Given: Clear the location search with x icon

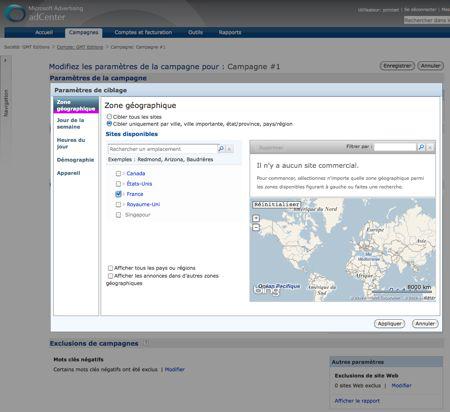Looking at the screenshot, I should click(229, 149).
